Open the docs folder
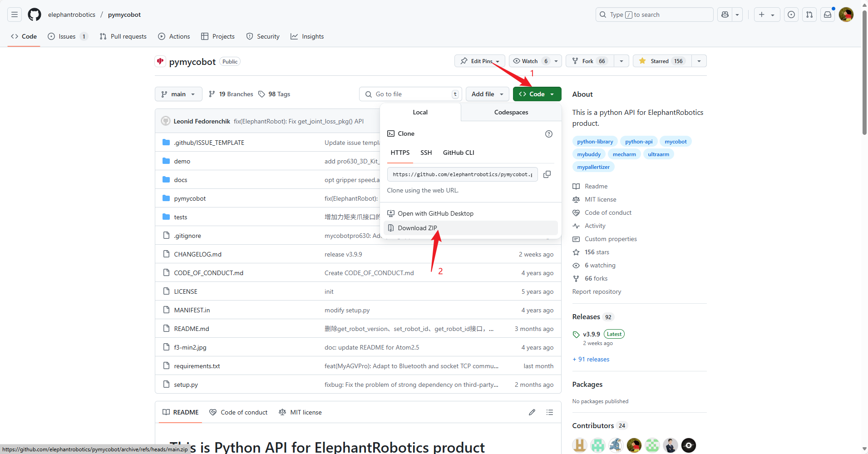Viewport: 868px width, 454px height. (181, 180)
